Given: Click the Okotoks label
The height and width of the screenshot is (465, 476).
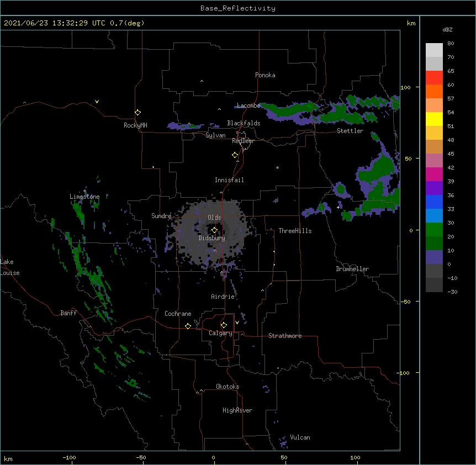Looking at the screenshot, I should click(228, 387).
